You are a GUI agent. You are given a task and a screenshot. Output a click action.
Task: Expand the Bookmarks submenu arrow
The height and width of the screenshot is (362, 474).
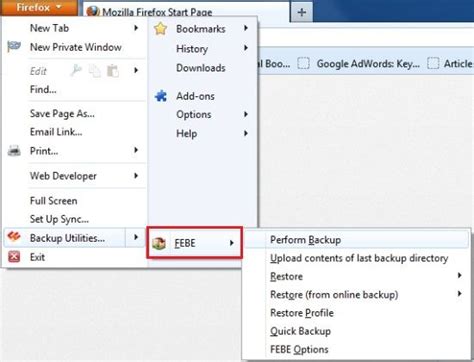246,28
